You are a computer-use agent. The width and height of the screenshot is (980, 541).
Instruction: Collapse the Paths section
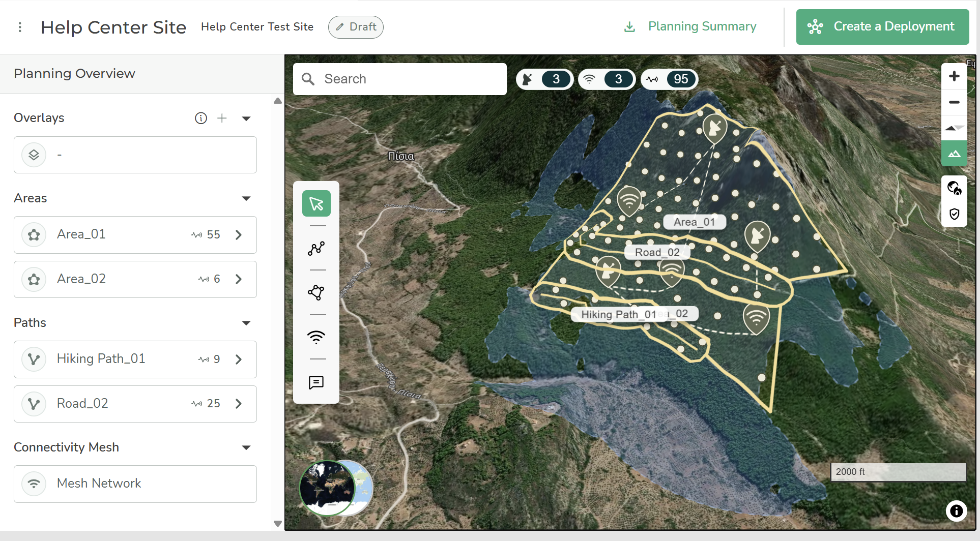pos(246,323)
